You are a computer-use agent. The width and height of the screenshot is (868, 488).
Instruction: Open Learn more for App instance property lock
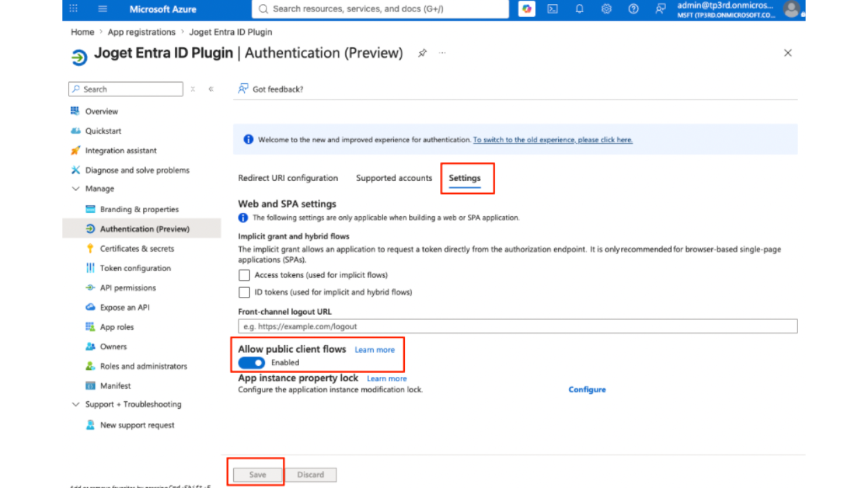point(387,378)
